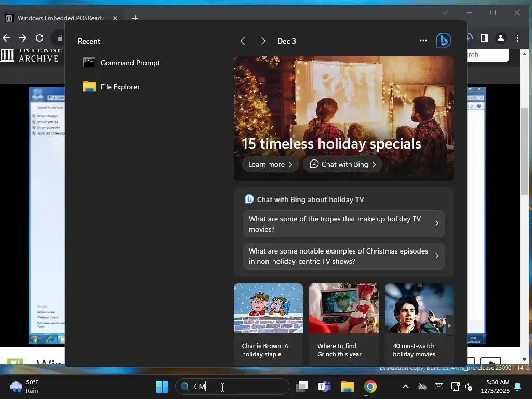The image size is (532, 399).
Task: Open Chrome profile avatar
Action: pyautogui.click(x=501, y=38)
